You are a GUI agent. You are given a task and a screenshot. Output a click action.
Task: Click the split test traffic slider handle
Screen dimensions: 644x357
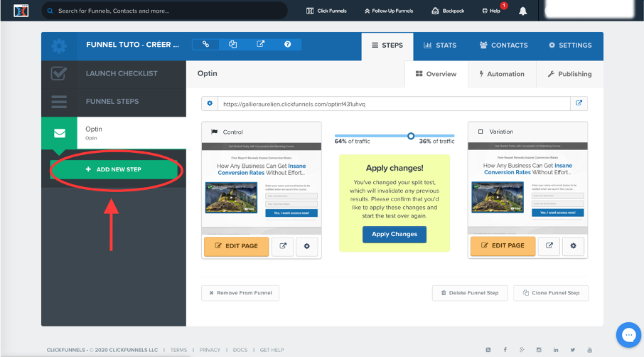pos(411,136)
